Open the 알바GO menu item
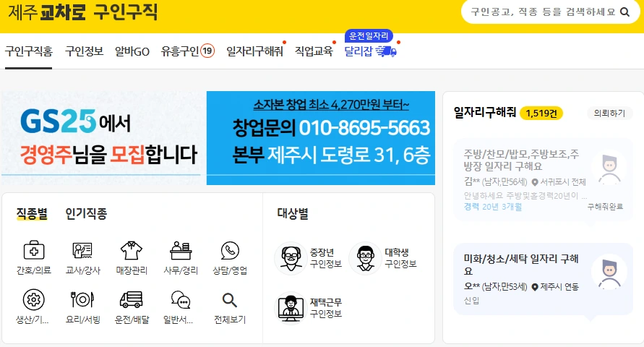The width and height of the screenshot is (644, 347). click(x=132, y=51)
